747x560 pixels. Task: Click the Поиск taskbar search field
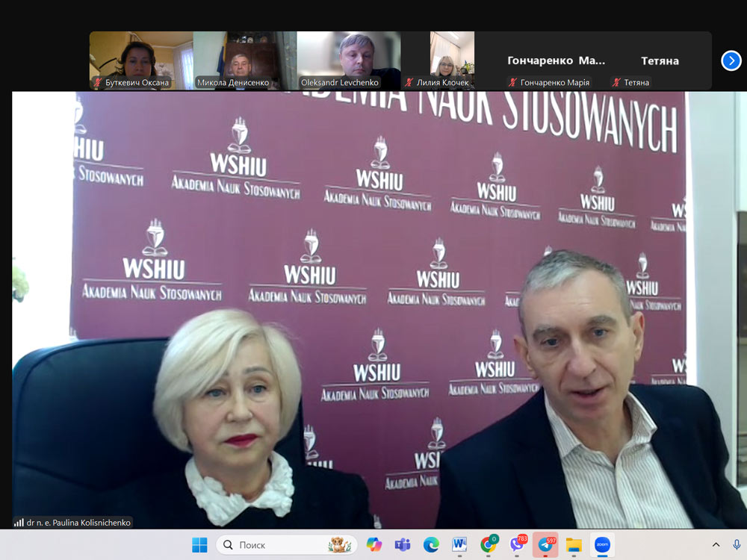pyautogui.click(x=284, y=545)
